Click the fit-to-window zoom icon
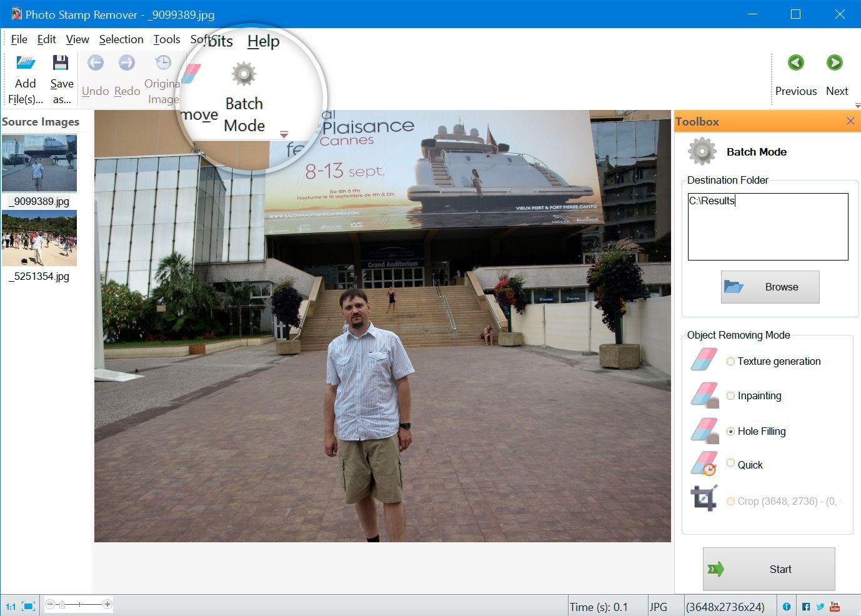The image size is (861, 616). [x=28, y=606]
